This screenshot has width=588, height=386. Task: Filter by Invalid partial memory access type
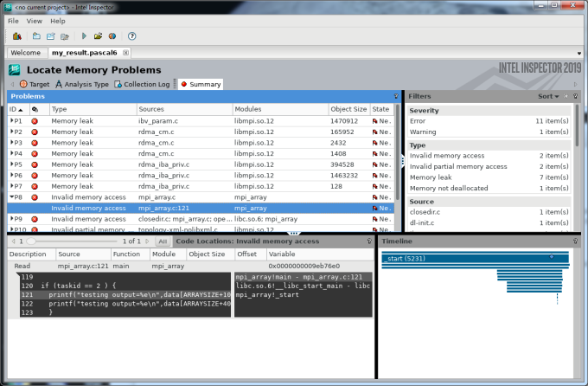point(489,166)
